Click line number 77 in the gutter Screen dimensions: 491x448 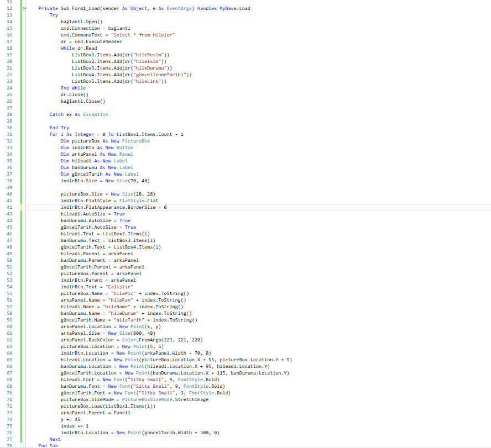tap(9, 439)
